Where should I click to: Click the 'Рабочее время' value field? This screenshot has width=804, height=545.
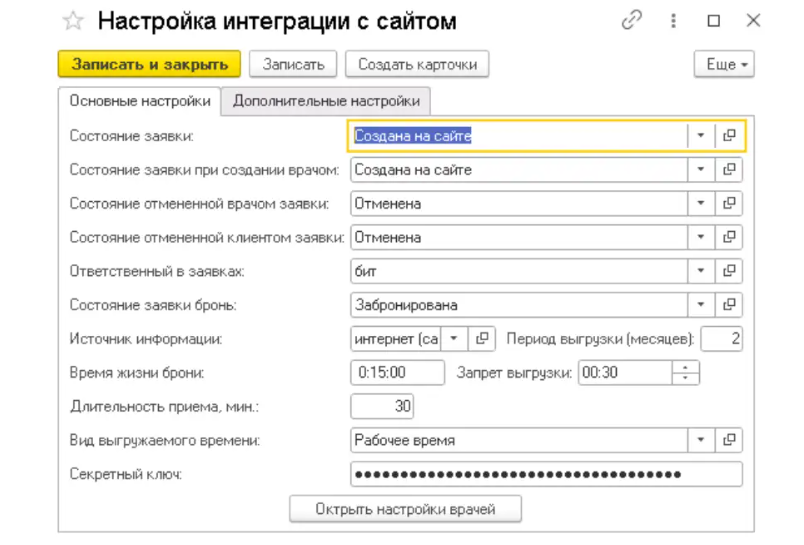point(519,440)
